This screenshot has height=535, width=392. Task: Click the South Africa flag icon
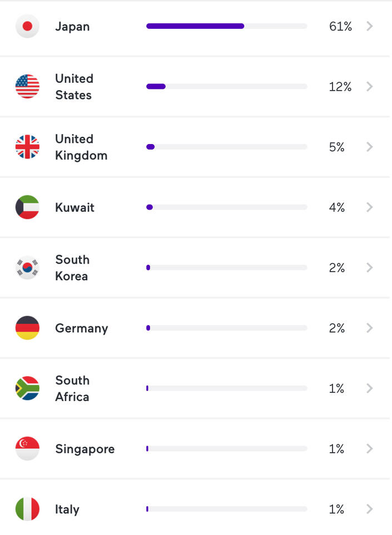pos(27,388)
